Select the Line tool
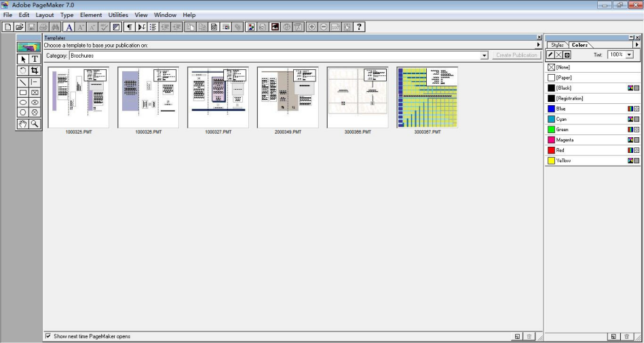The width and height of the screenshot is (644, 343). [x=23, y=82]
